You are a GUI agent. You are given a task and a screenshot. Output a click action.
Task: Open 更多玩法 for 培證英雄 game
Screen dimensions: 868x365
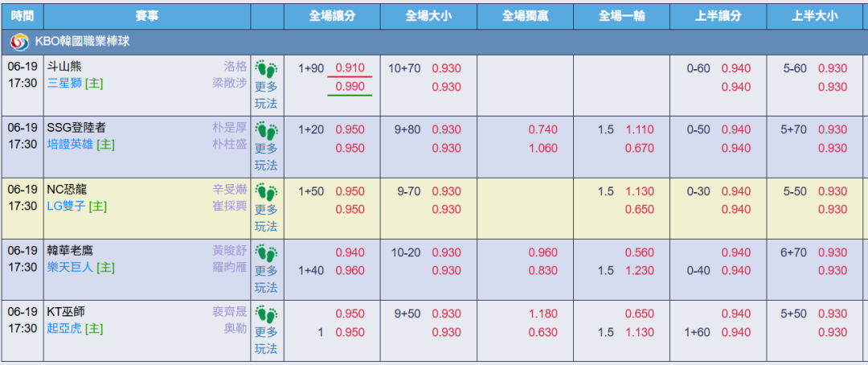pyautogui.click(x=266, y=157)
